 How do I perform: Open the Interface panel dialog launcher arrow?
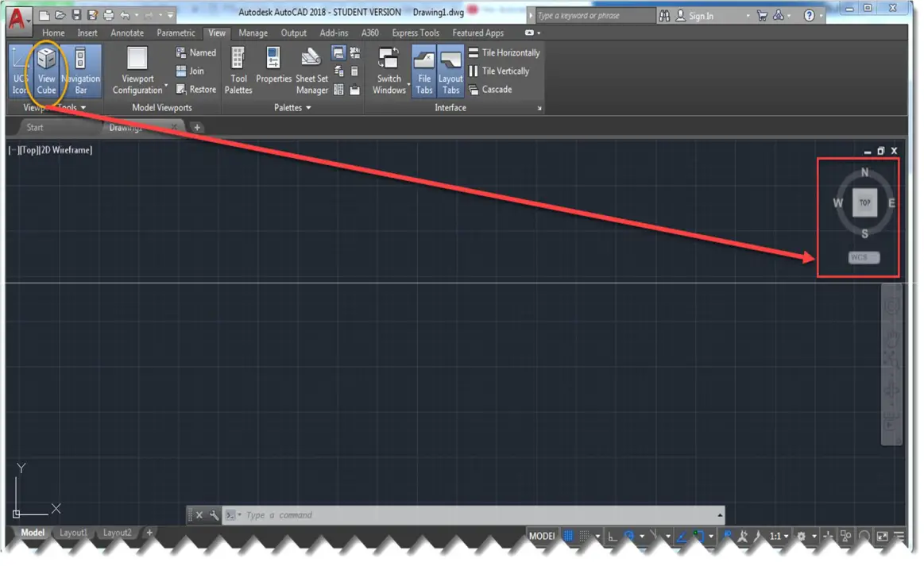point(539,109)
